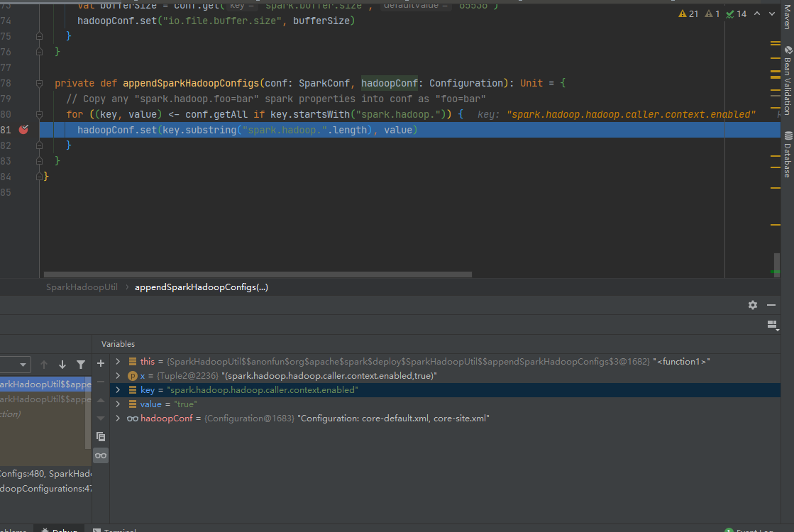Viewport: 794px width, 532px height.
Task: Go to next problem using the down chevron
Action: 771,13
